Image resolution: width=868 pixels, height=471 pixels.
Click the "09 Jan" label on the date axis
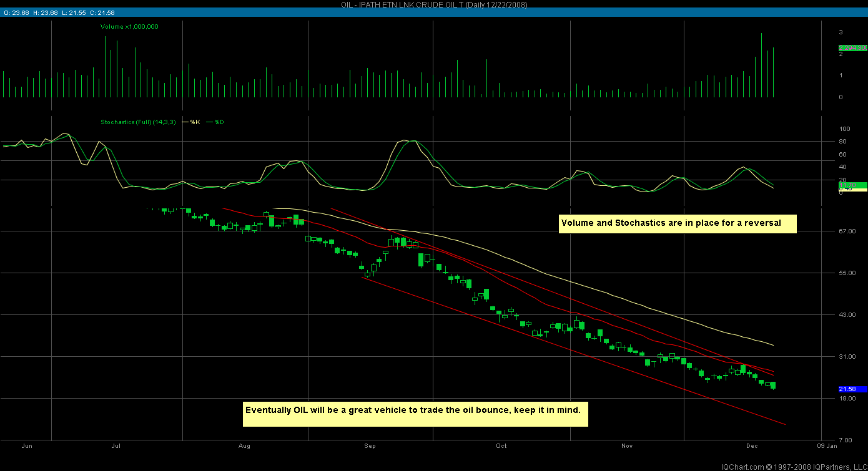tap(827, 446)
